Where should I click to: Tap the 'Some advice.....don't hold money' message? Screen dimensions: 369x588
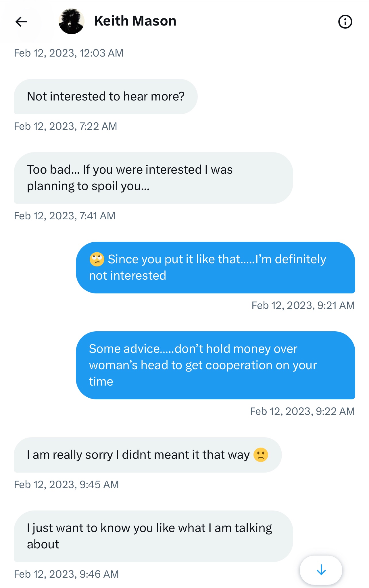coord(215,365)
